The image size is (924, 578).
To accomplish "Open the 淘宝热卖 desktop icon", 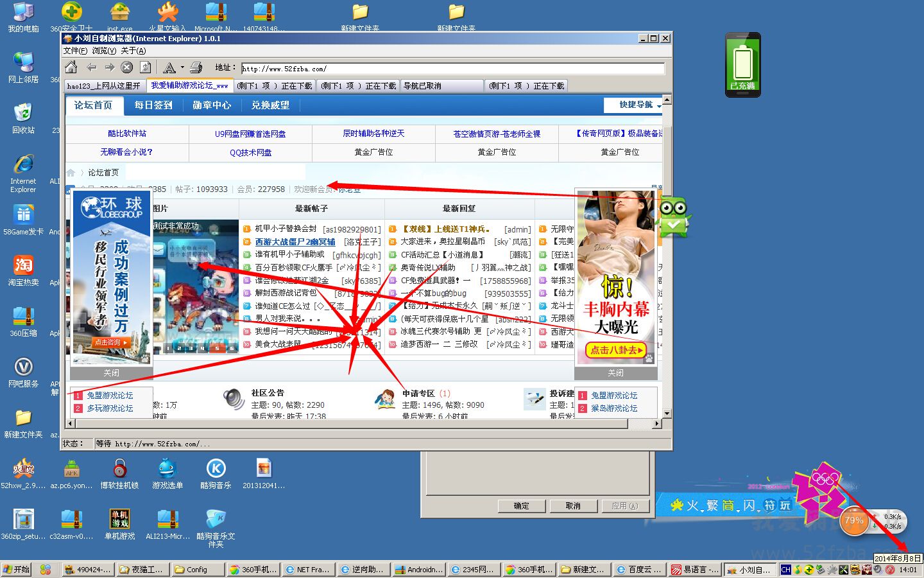I will [23, 270].
